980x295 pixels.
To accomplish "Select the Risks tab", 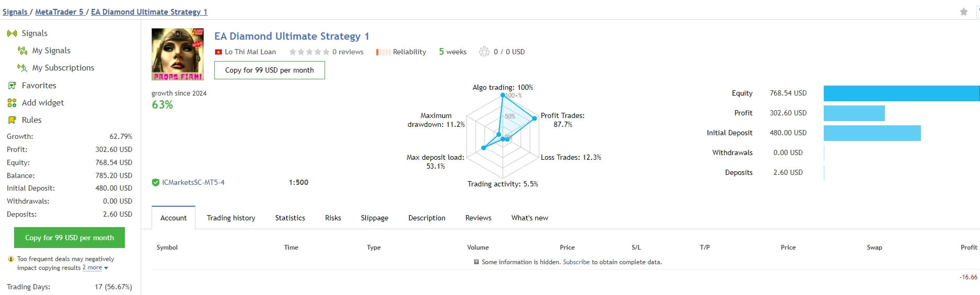I will [x=333, y=218].
